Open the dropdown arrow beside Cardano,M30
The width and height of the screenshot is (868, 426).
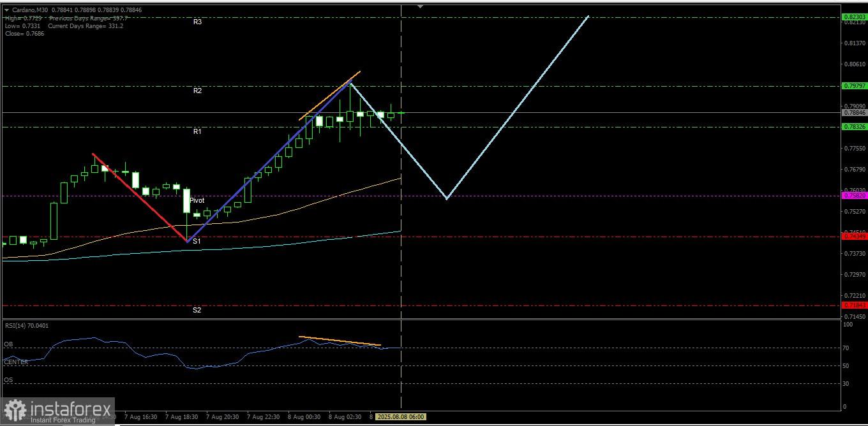click(x=6, y=10)
